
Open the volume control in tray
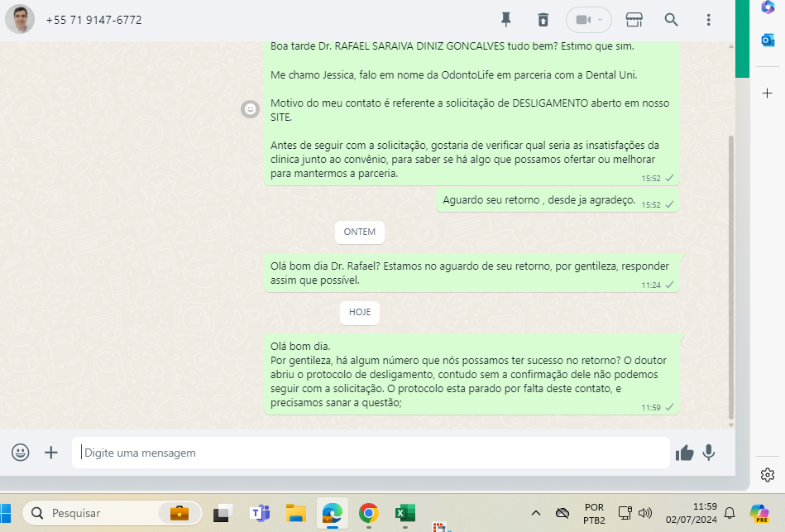pyautogui.click(x=645, y=513)
